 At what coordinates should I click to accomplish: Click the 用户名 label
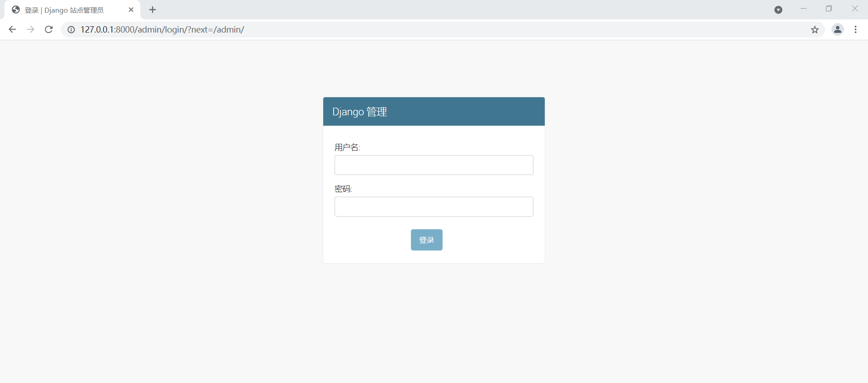point(347,147)
